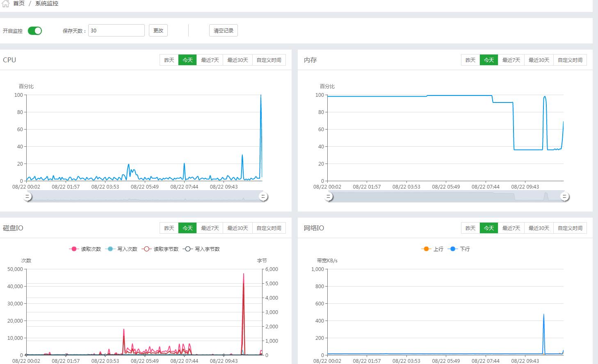598x364 pixels.
Task: Select 最近7天 tab in 内存 panel
Action: (x=511, y=60)
